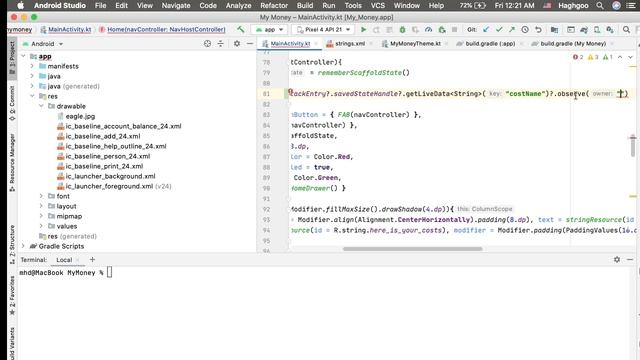Open the Refactor menu
Viewport: 640px width, 360px height.
coord(274,6)
